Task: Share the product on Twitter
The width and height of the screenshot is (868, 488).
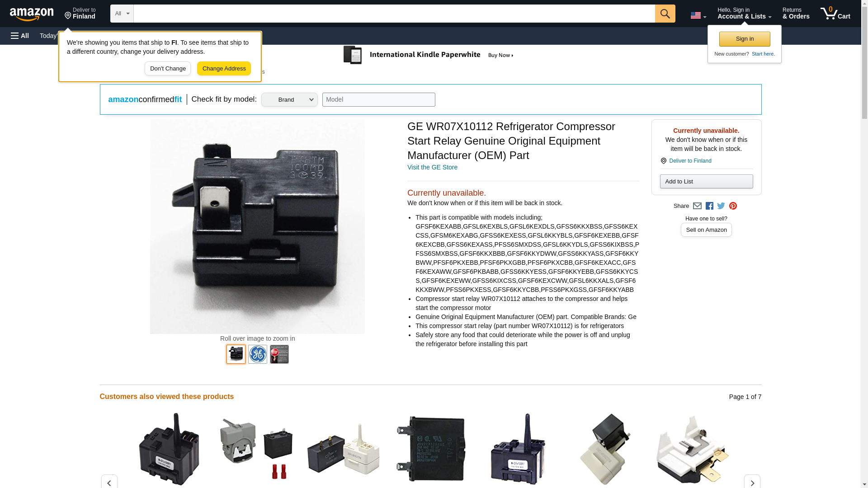Action: click(x=721, y=206)
